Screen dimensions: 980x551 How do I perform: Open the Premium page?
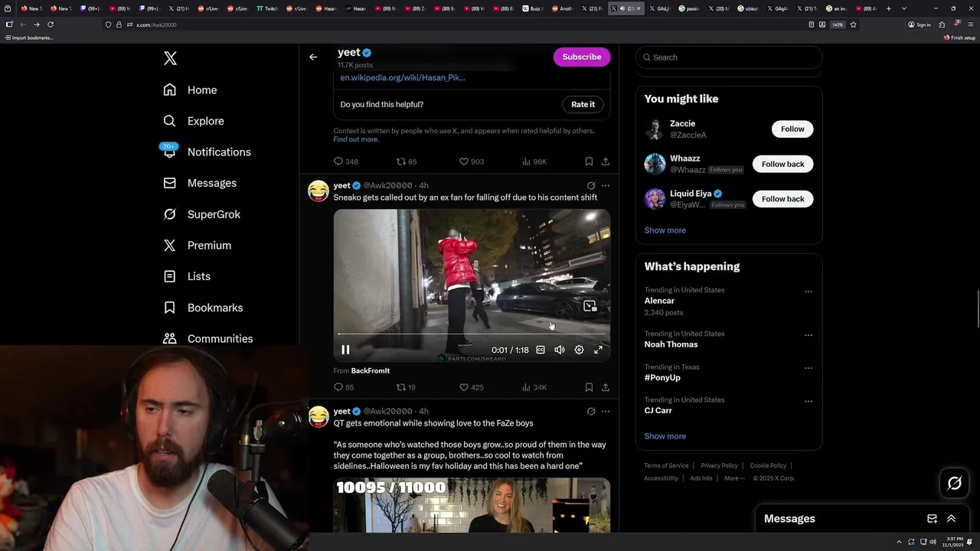pyautogui.click(x=197, y=245)
